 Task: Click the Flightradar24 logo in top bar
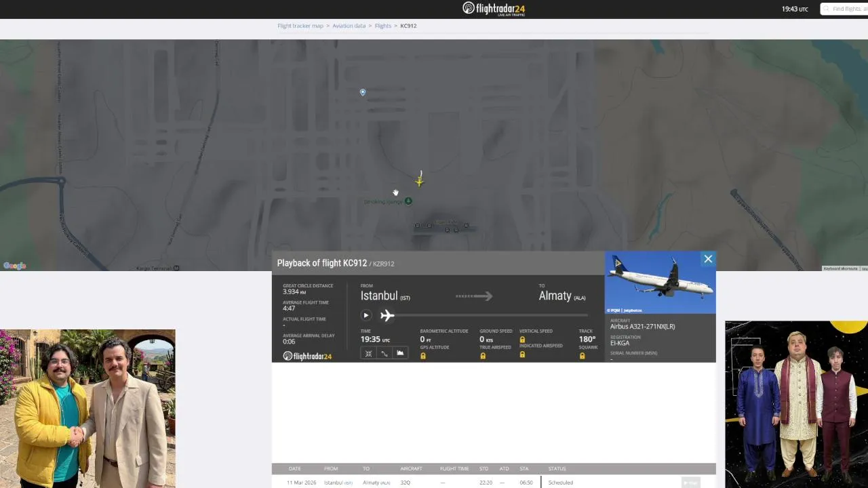[494, 9]
